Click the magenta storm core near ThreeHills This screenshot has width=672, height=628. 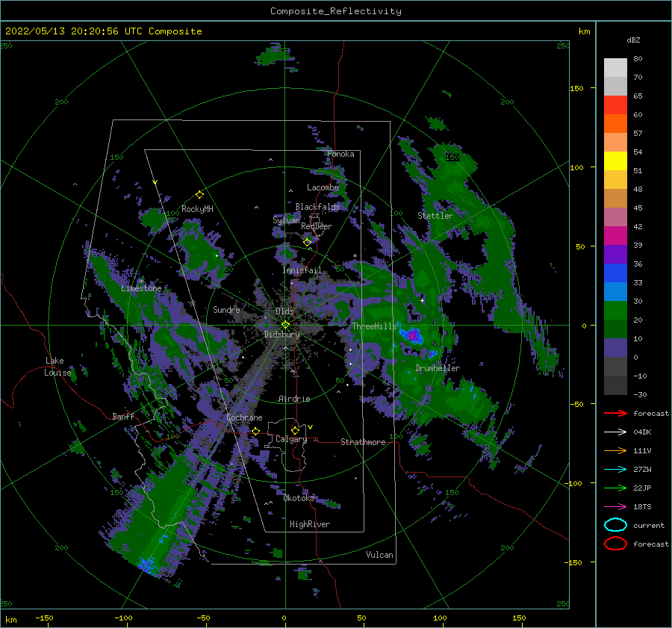point(413,335)
